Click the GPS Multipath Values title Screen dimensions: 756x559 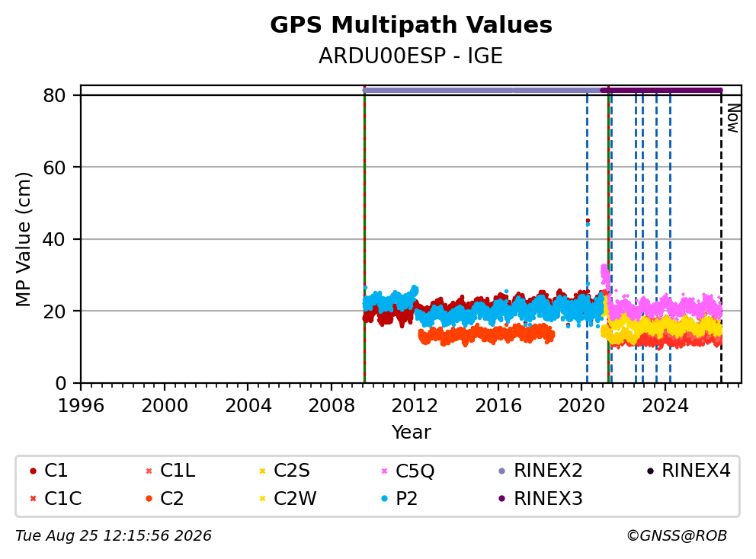tap(411, 25)
